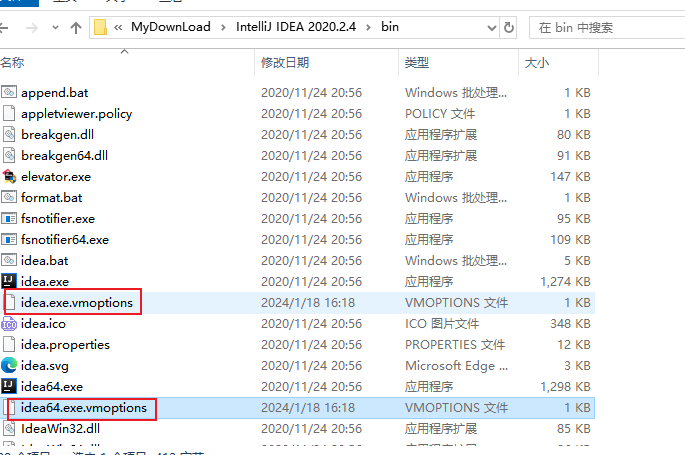
Task: Sort by 名称 column header
Action: click(x=12, y=62)
